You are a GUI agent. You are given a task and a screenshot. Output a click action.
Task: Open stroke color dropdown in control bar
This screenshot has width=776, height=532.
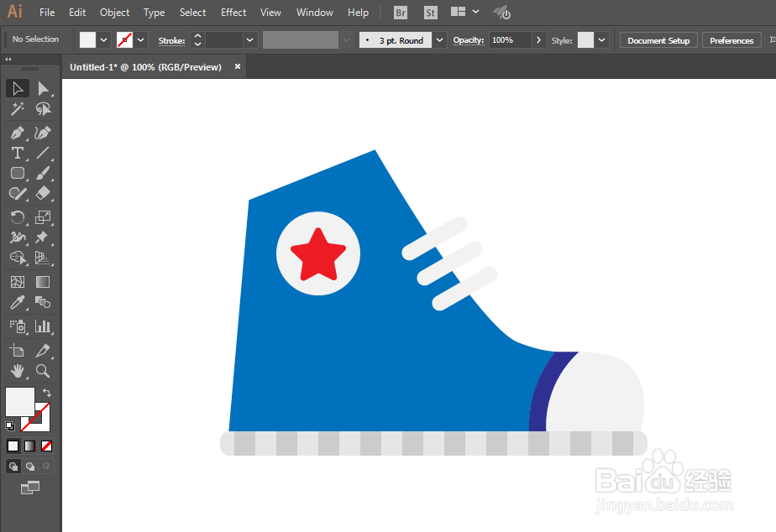(140, 40)
